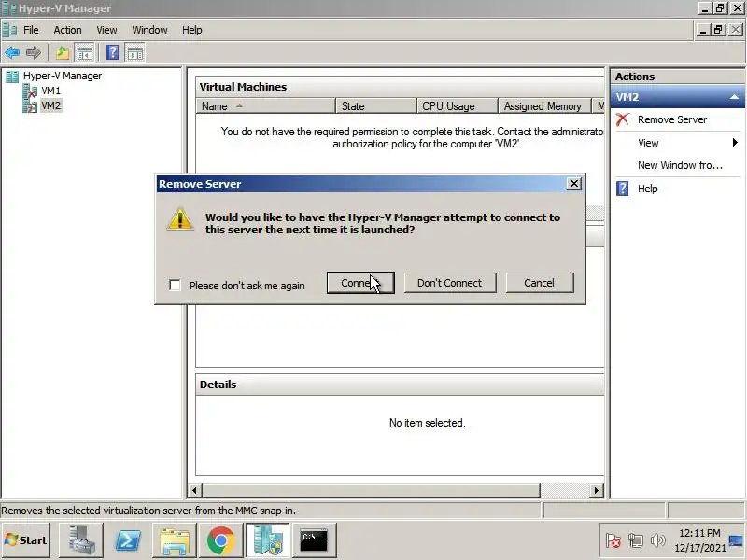Image resolution: width=747 pixels, height=560 pixels.
Task: Open the Command Prompt taskbar button
Action: click(x=315, y=540)
